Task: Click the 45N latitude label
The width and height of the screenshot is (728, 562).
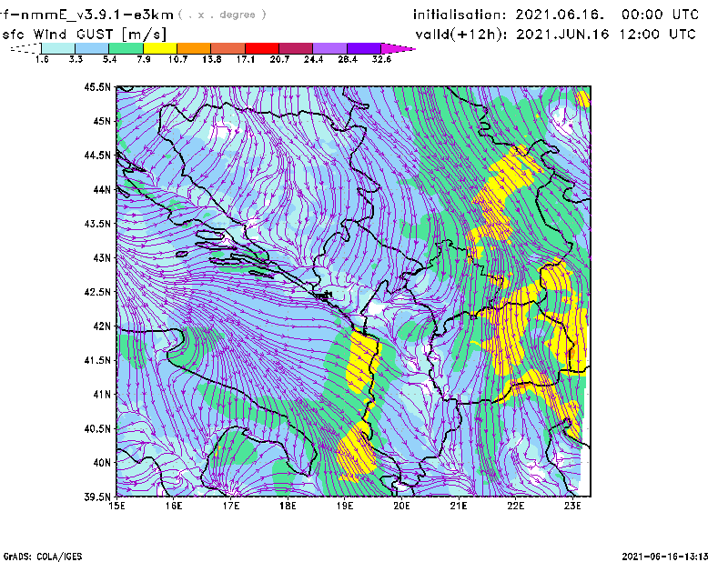Action: pos(102,121)
